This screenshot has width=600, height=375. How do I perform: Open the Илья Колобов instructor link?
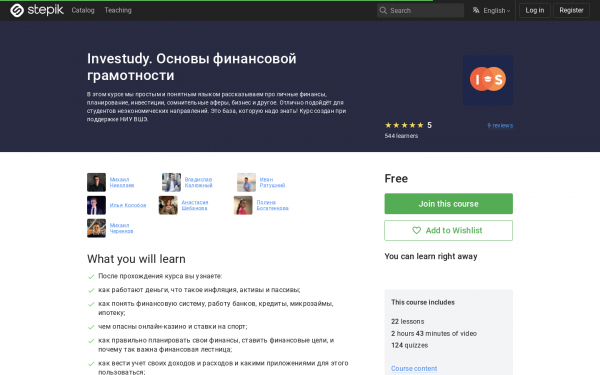click(128, 205)
